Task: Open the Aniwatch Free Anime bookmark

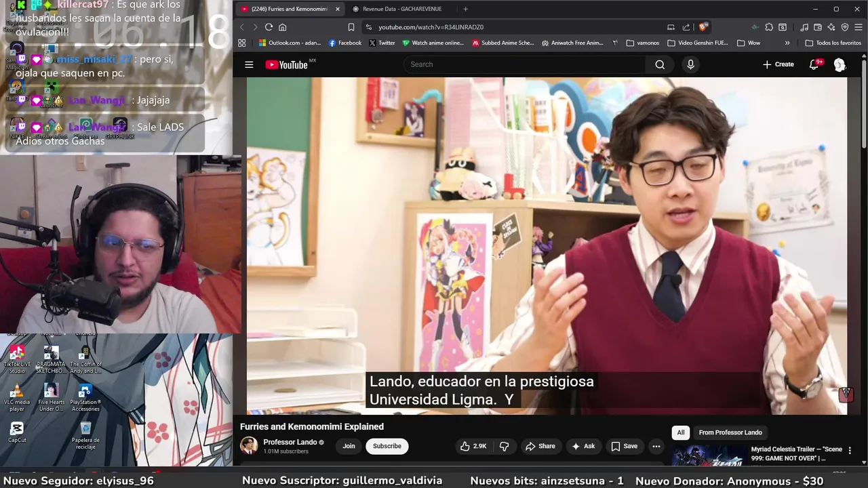Action: (572, 43)
